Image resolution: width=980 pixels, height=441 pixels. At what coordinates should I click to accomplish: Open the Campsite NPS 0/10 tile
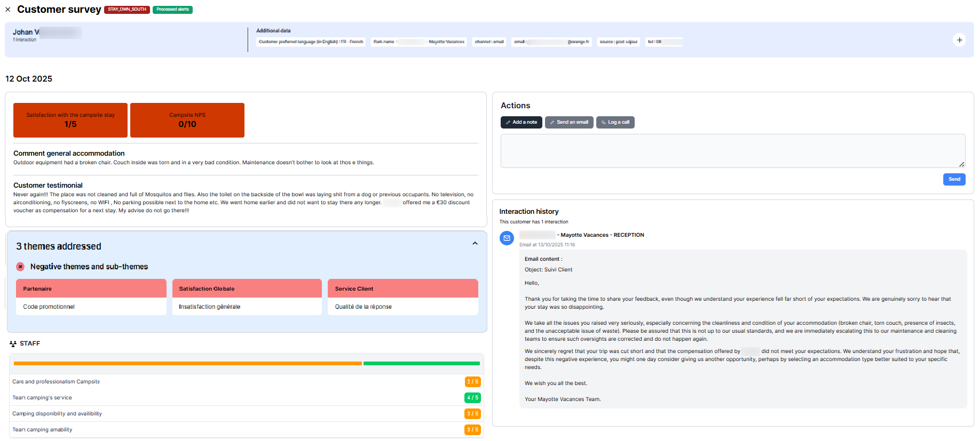click(187, 120)
